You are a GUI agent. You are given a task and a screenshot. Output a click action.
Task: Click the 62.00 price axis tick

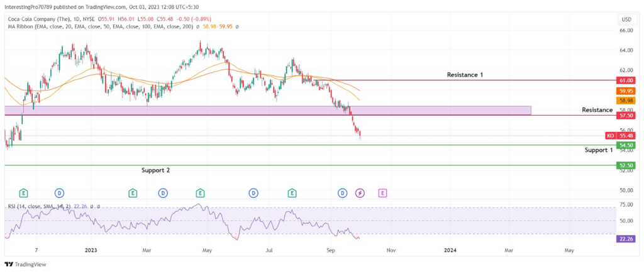click(x=626, y=70)
